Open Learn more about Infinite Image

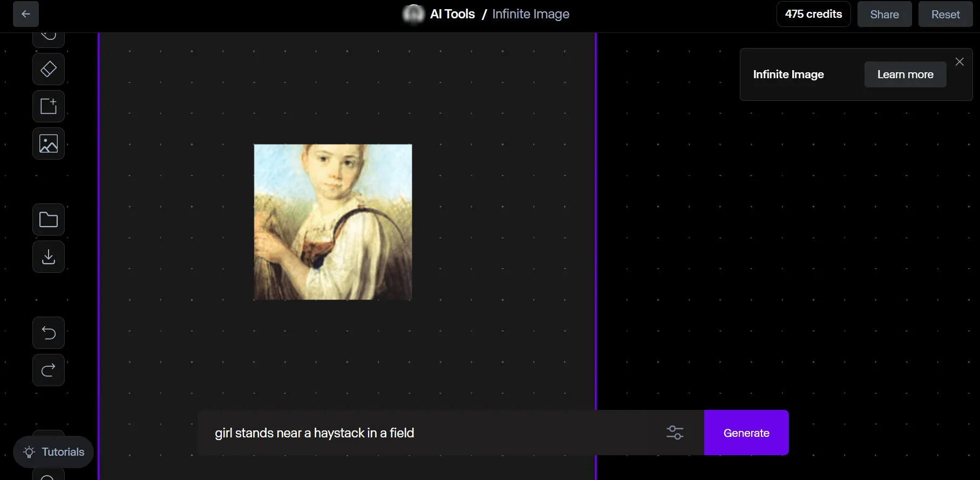[x=906, y=74]
